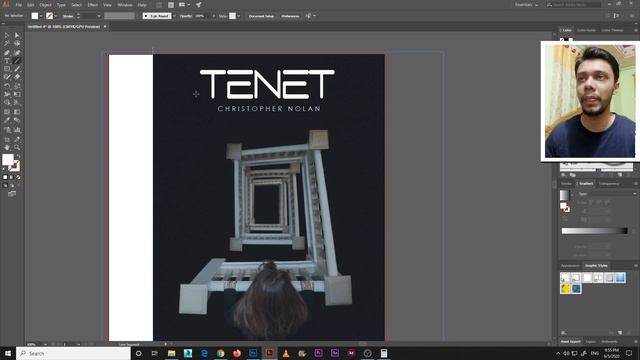Swap fill and stroke arrows
Viewport: 640px width, 360px height.
click(x=18, y=156)
